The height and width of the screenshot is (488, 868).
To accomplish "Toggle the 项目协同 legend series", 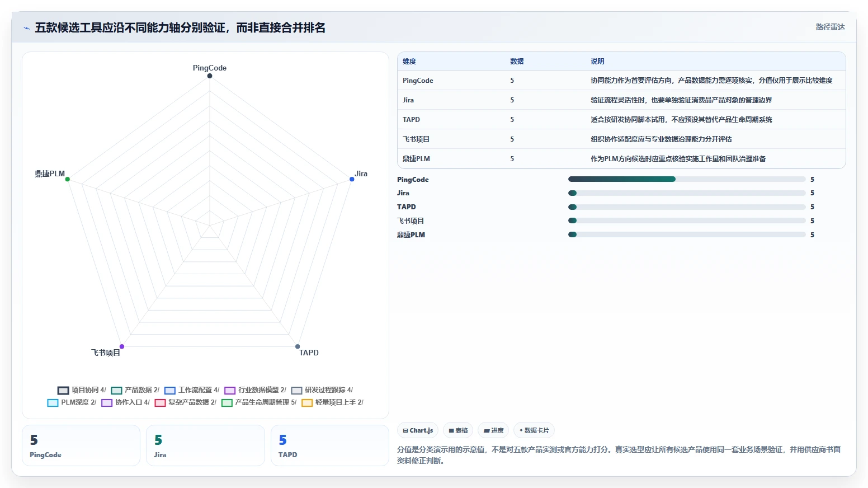I will (82, 390).
